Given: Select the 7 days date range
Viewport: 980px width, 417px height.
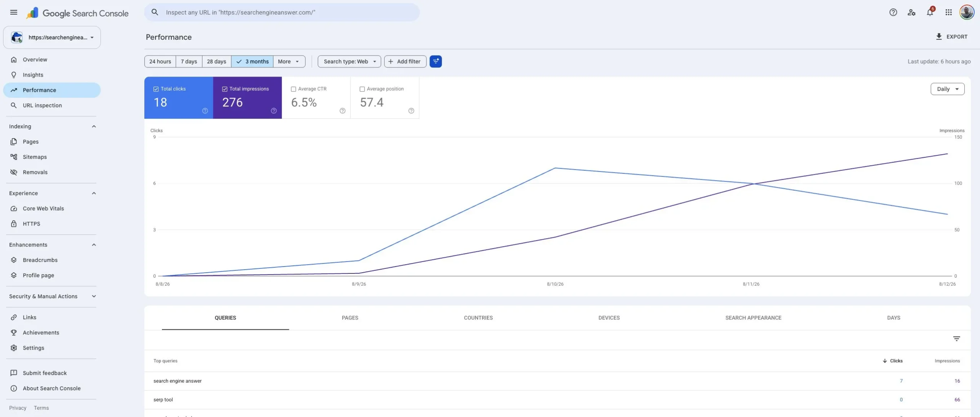Looking at the screenshot, I should point(189,61).
